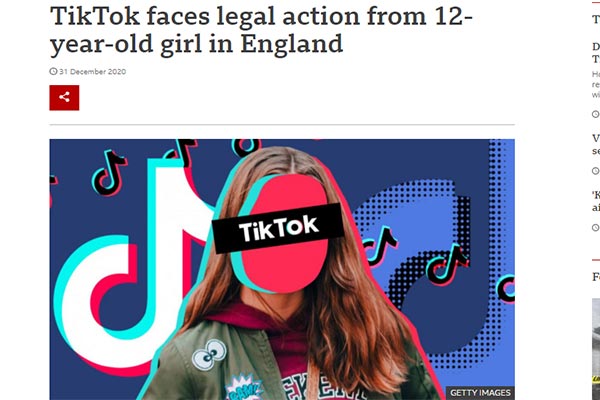The height and width of the screenshot is (400, 600).
Task: Click the clock icon beside 31 December 2020
Action: [x=53, y=71]
